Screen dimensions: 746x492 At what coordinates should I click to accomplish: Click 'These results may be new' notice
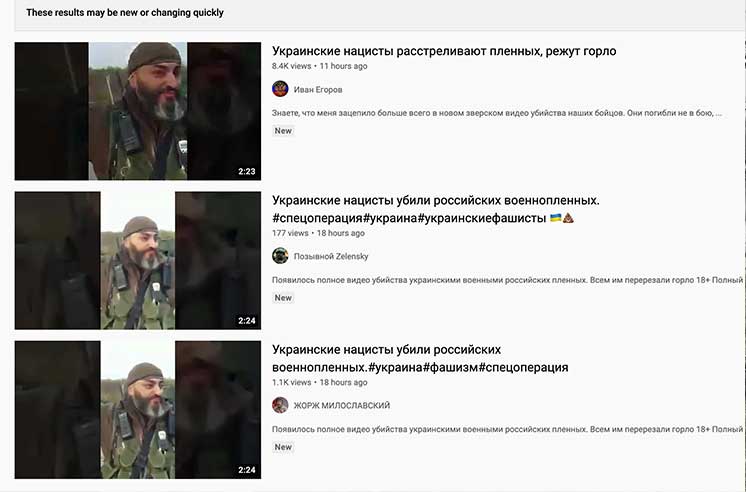(x=125, y=13)
